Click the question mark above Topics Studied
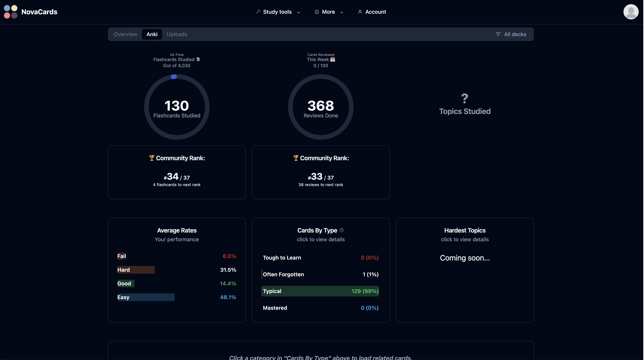 tap(464, 99)
